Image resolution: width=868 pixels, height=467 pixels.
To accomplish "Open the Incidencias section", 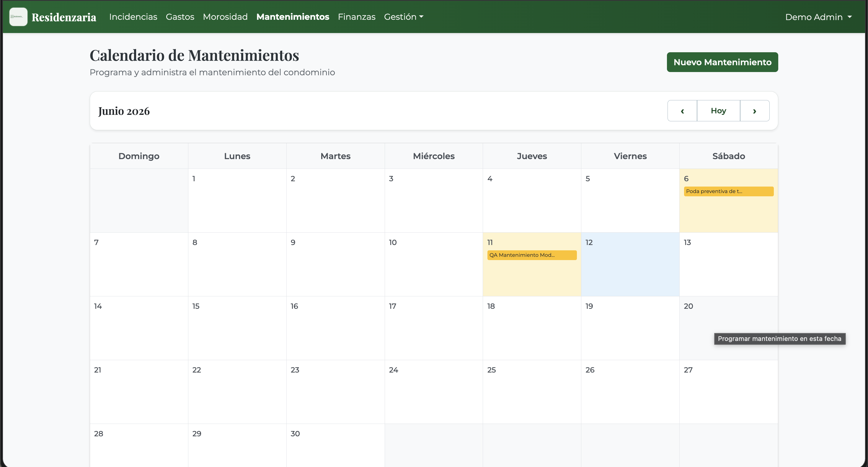I will click(133, 17).
